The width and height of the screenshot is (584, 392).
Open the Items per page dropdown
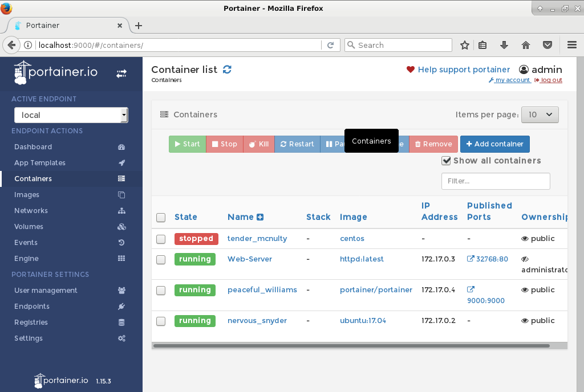(x=540, y=115)
